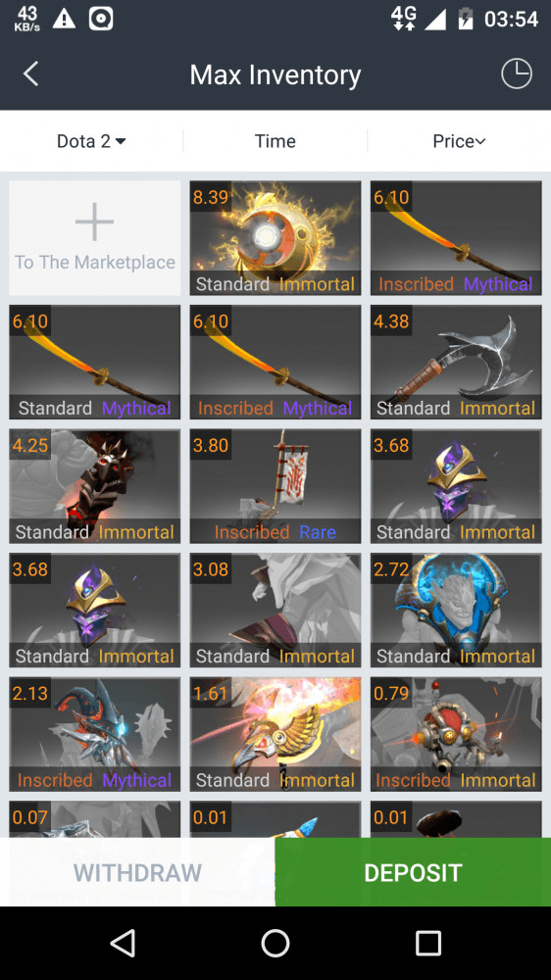The image size is (551, 980).
Task: Tap the green DEPOSIT button
Action: tap(413, 872)
